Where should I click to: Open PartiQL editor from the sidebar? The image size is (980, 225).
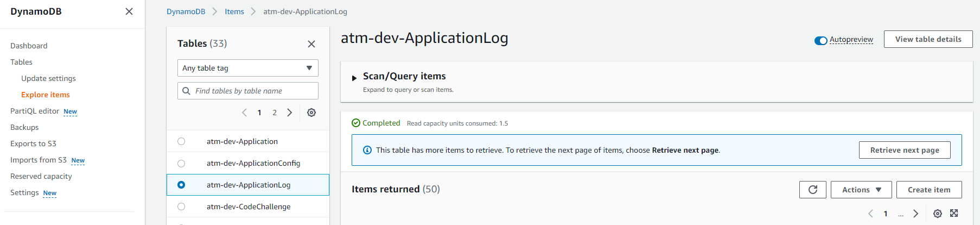pyautogui.click(x=35, y=111)
